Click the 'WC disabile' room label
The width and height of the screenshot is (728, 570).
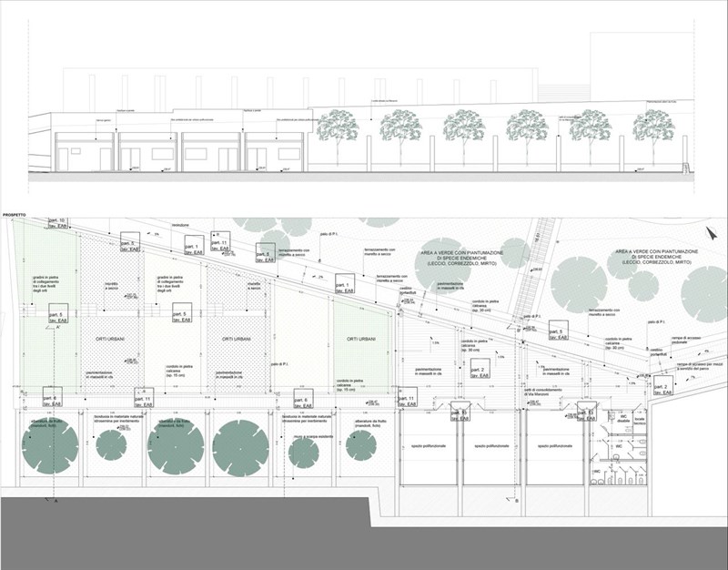click(x=624, y=420)
